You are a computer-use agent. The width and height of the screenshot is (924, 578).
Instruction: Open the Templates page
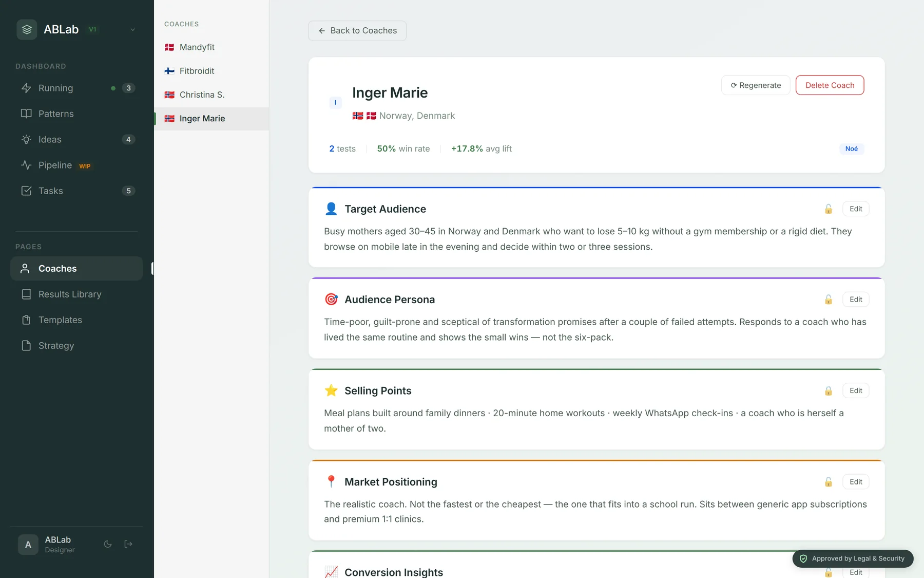[x=76, y=320]
